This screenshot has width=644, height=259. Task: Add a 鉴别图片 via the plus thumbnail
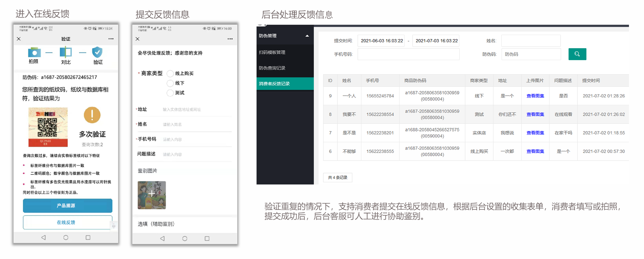click(152, 195)
